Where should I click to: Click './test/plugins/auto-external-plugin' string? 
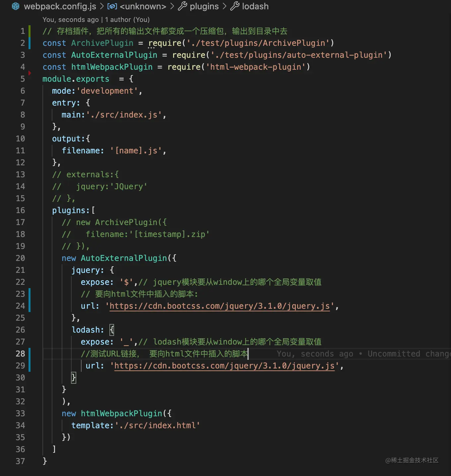(x=299, y=55)
